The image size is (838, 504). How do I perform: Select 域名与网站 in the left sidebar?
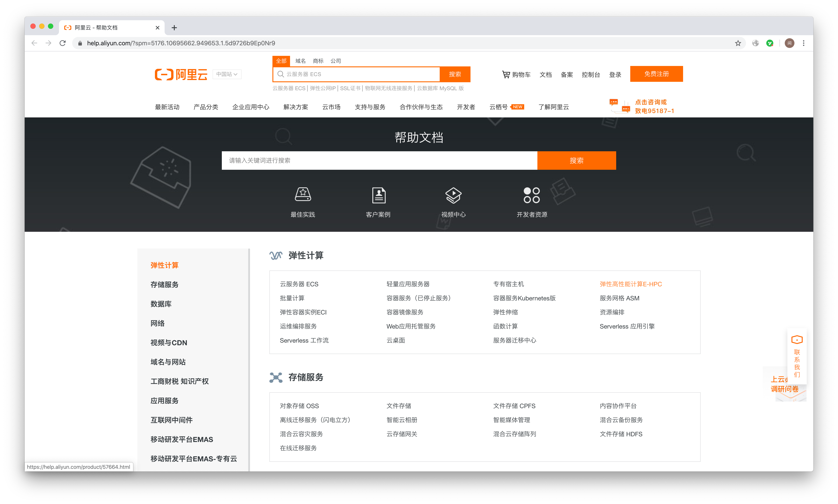(x=168, y=362)
